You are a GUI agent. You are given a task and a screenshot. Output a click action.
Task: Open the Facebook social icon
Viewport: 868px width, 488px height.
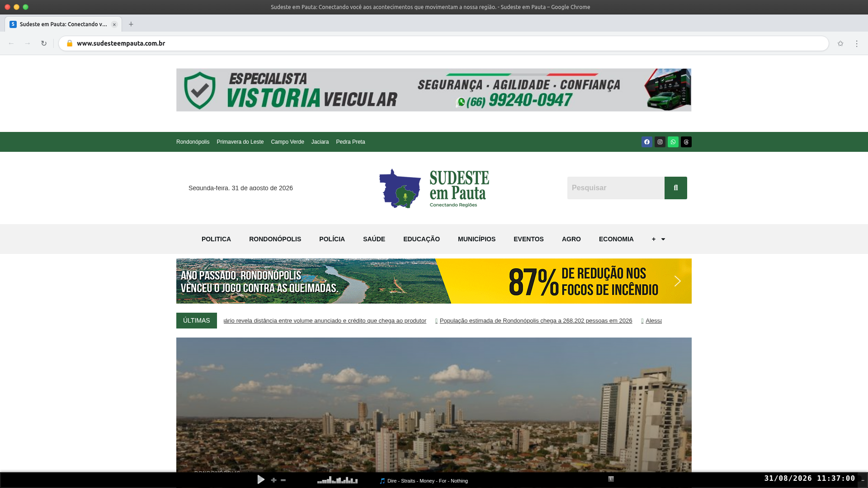[x=647, y=142]
